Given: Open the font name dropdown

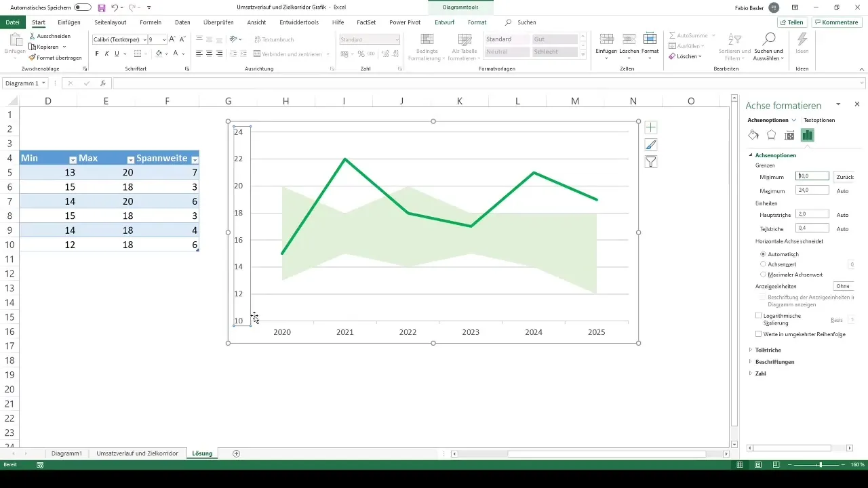Looking at the screenshot, I should 144,40.
